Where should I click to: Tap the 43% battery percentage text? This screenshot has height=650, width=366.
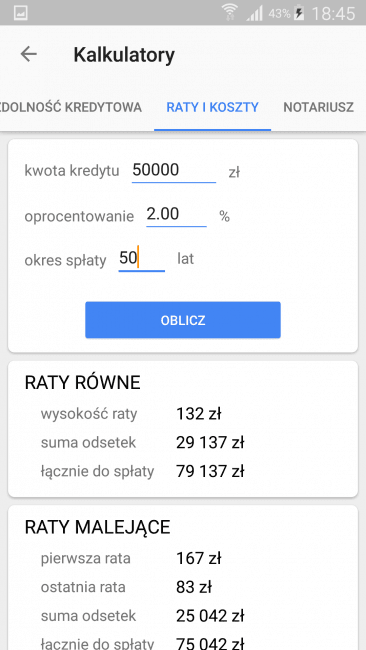click(279, 14)
